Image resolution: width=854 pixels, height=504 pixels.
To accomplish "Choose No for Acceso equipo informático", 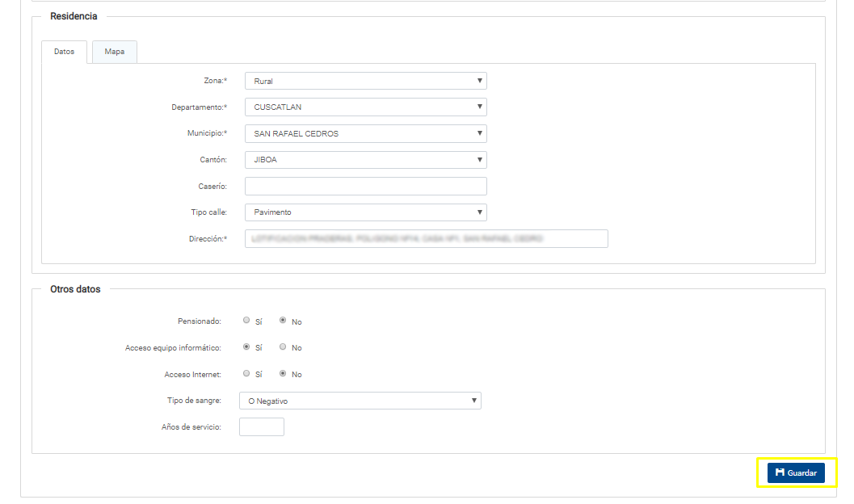I will point(283,347).
